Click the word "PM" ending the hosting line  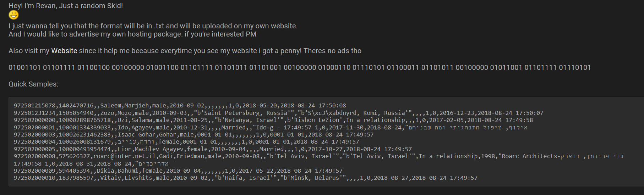[251, 34]
